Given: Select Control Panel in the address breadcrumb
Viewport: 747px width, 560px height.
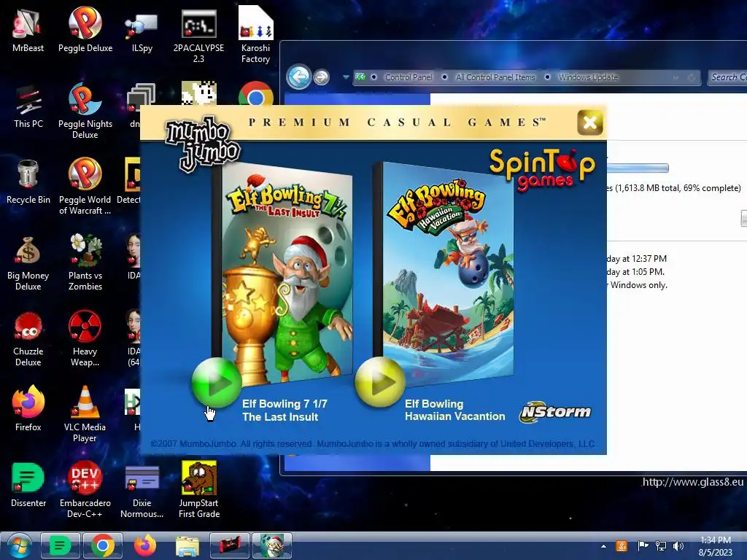Looking at the screenshot, I should click(409, 77).
